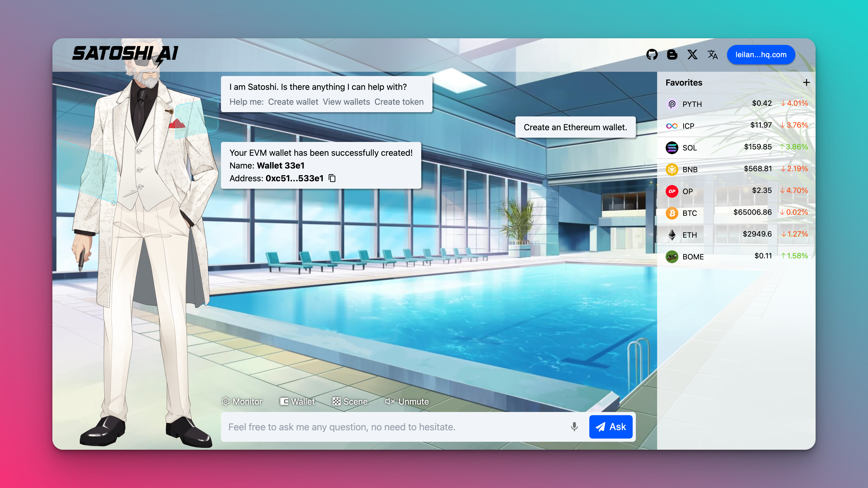Image resolution: width=868 pixels, height=488 pixels.
Task: Copy the wallet address 0xc51...533e1
Action: click(x=332, y=178)
